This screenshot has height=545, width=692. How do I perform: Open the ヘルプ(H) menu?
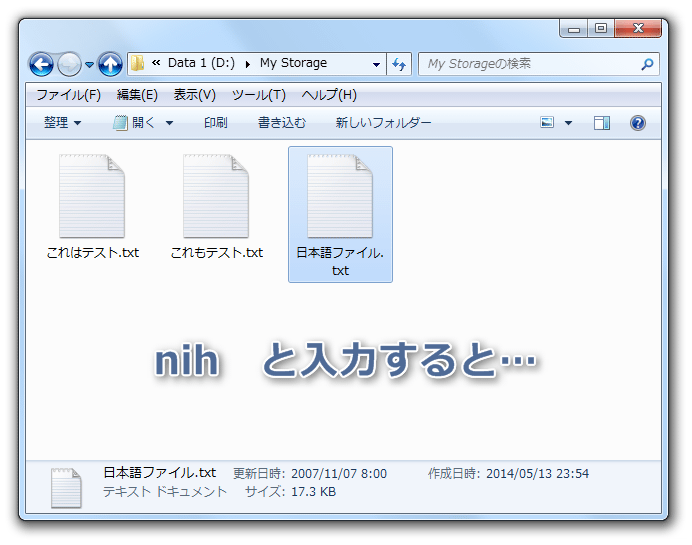click(329, 95)
